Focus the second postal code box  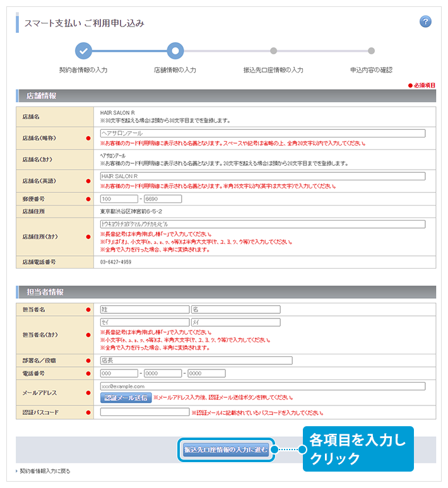tap(163, 199)
